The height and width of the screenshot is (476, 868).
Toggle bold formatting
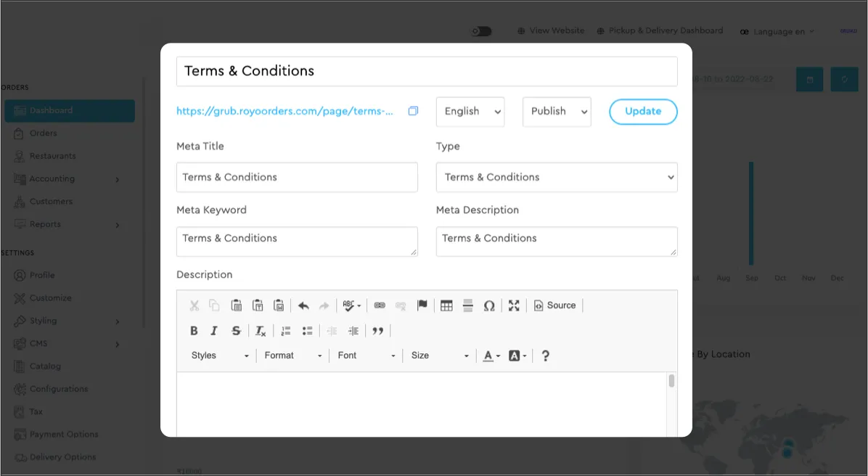tap(194, 331)
